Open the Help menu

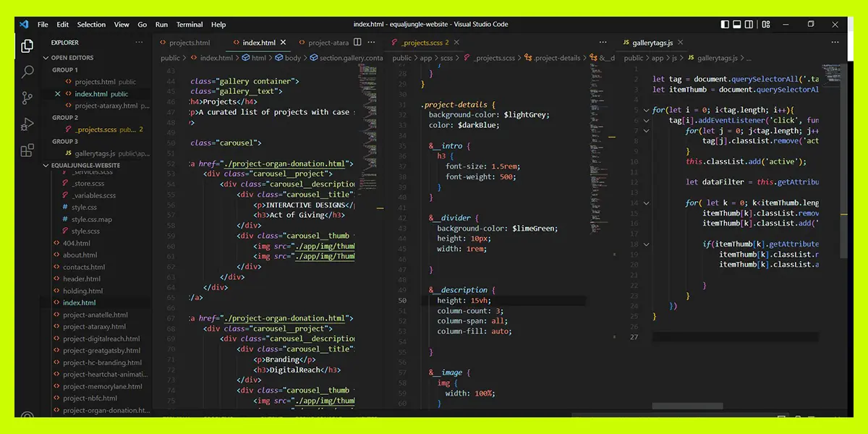[218, 25]
